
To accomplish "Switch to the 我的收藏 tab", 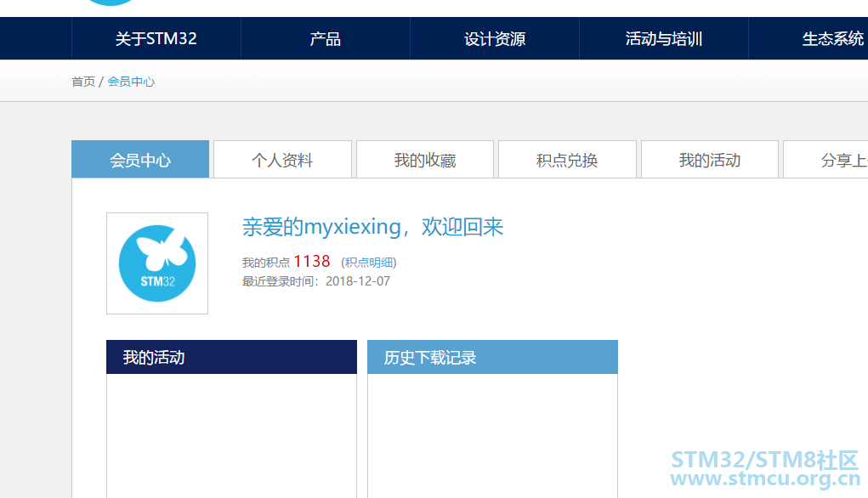I will (x=425, y=160).
